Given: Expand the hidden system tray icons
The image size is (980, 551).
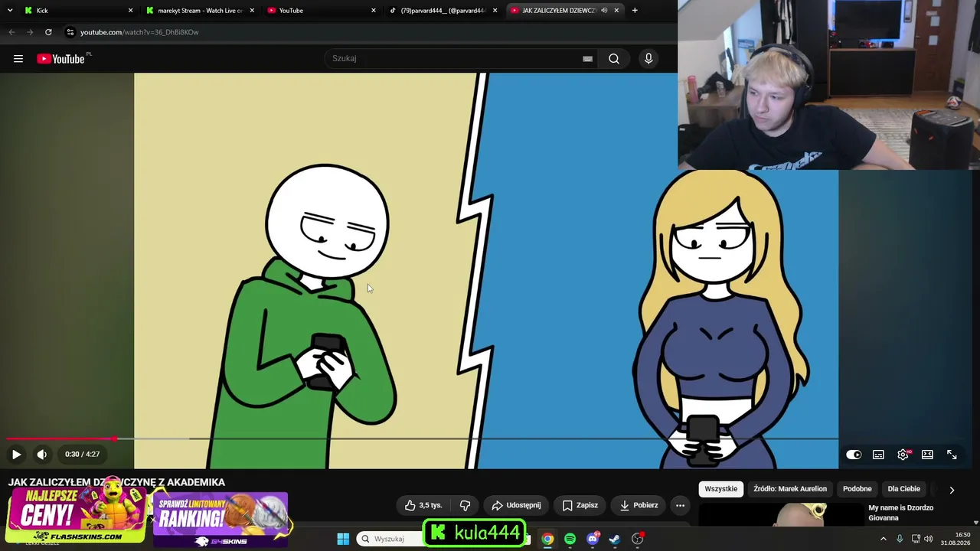Looking at the screenshot, I should [883, 539].
